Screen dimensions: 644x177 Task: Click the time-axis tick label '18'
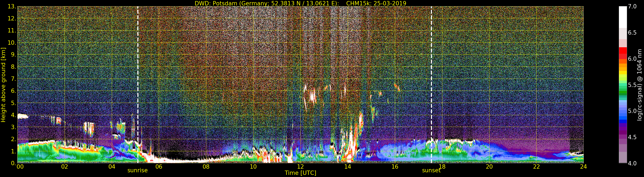pyautogui.click(x=442, y=166)
